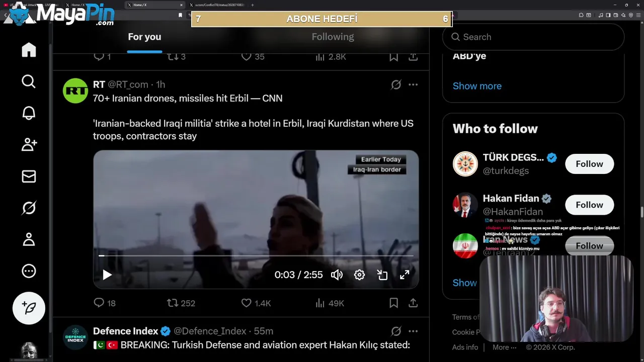Enter fullscreen on RT video
644x362 pixels.
(405, 275)
